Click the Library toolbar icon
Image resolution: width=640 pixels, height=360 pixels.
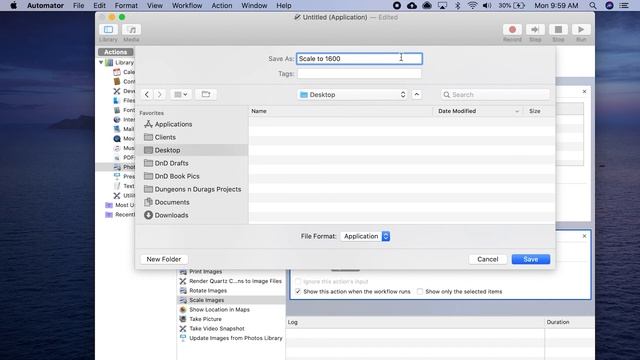(x=108, y=30)
